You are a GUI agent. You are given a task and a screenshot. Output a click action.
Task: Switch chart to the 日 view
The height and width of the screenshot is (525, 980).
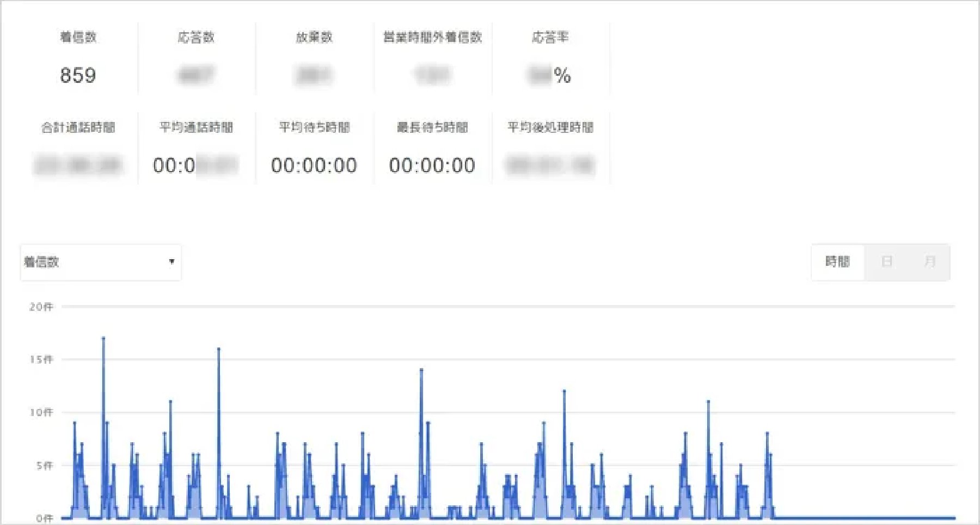[x=886, y=262]
